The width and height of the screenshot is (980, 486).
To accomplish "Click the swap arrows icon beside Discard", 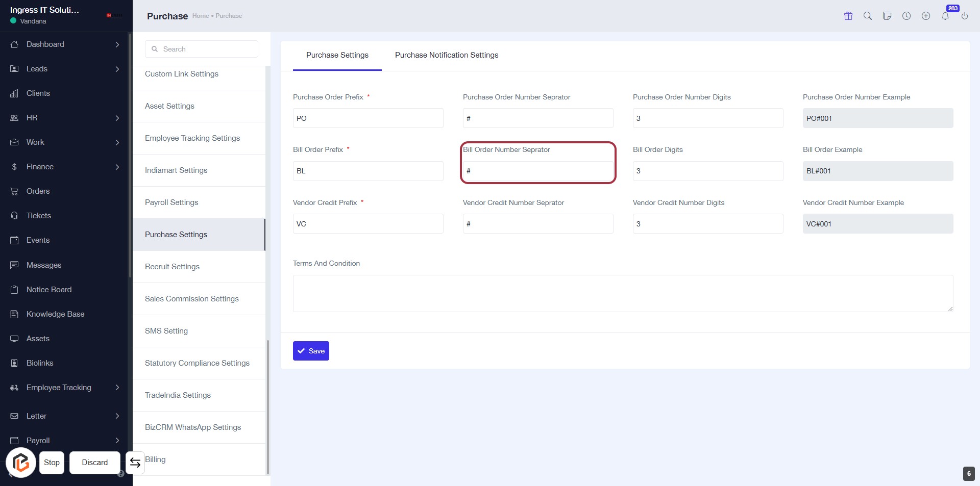I will click(135, 463).
